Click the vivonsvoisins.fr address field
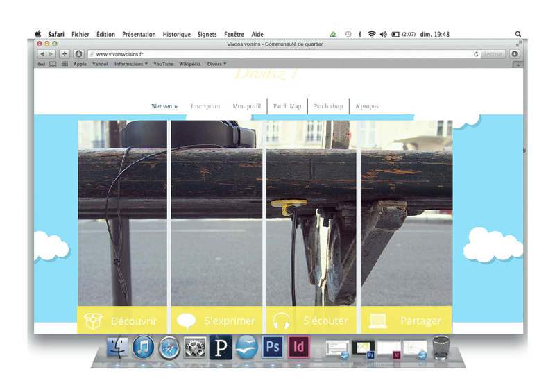The width and height of the screenshot is (555, 392). click(277, 53)
